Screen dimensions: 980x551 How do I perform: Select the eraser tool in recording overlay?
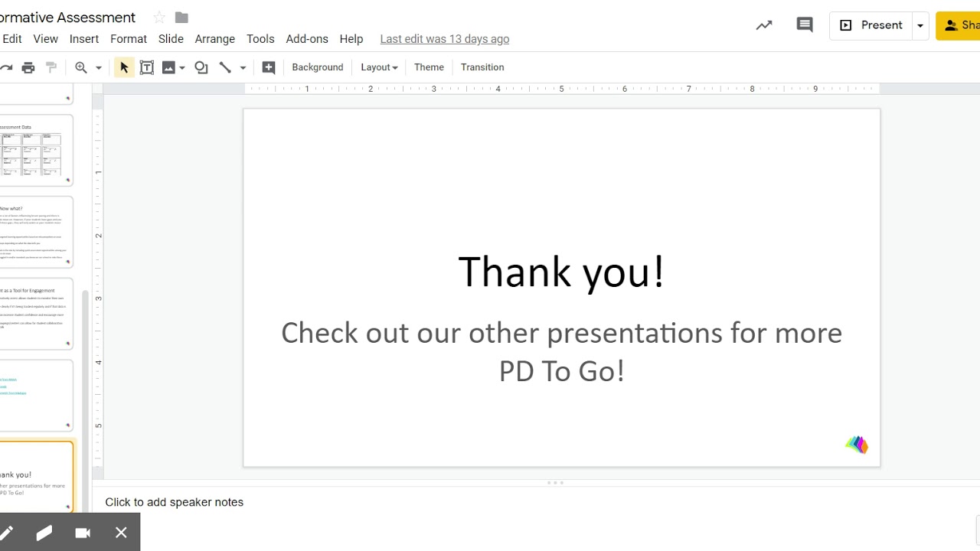coord(44,533)
